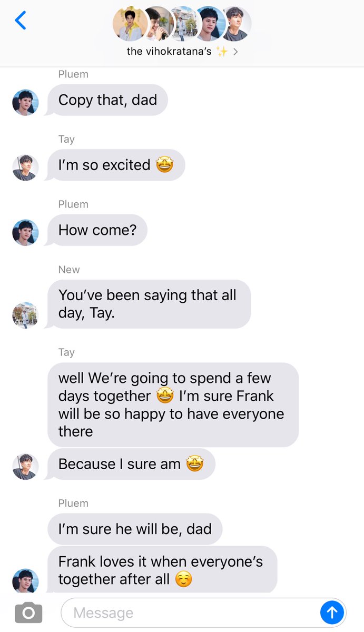Viewport: 364px width, 632px height.
Task: Tap the blue send arrow button
Action: [x=332, y=613]
